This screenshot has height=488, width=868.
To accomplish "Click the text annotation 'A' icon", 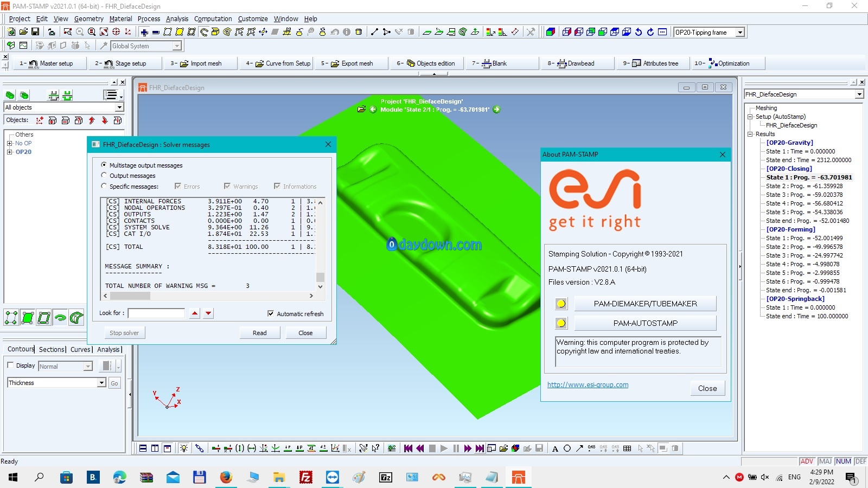I will coord(555,448).
